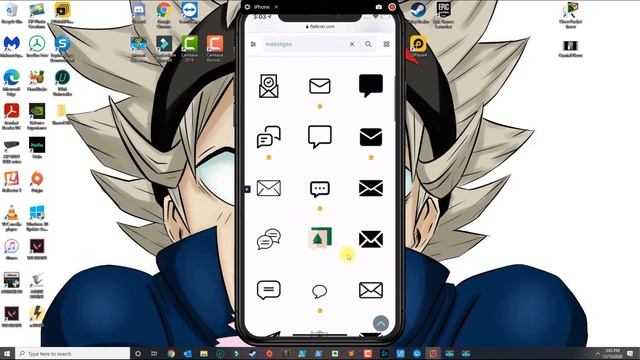Open the Epic Games Launcher shortcut
This screenshot has height=360, width=640.
[x=443, y=15]
